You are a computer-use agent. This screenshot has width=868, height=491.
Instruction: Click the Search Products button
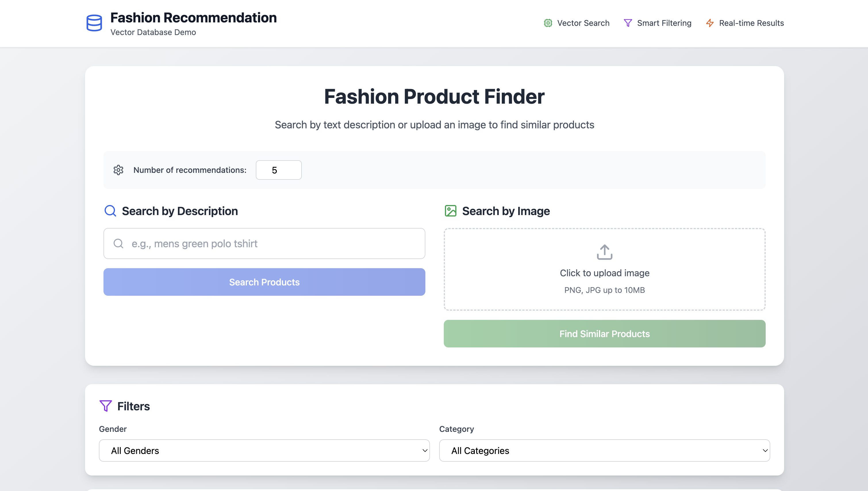[264, 282]
